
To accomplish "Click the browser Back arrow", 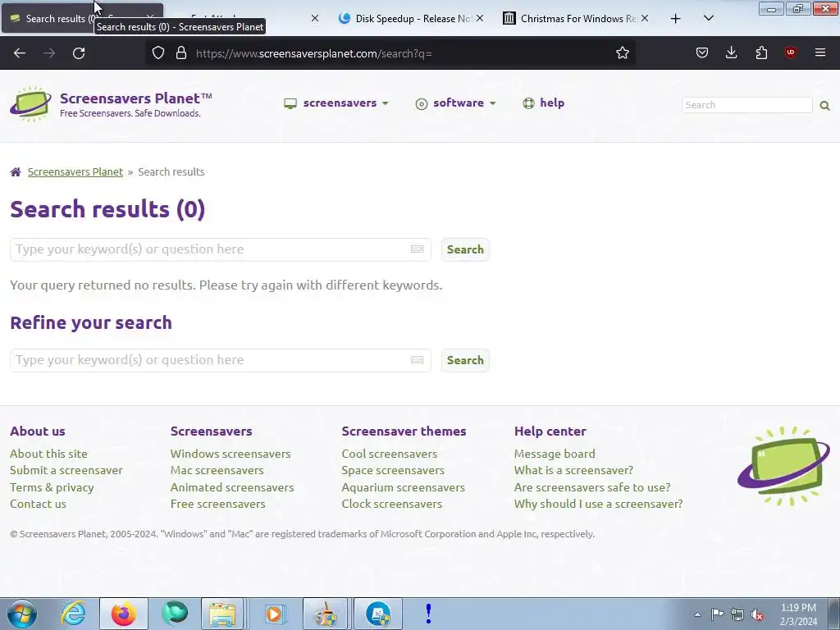I will (x=20, y=53).
